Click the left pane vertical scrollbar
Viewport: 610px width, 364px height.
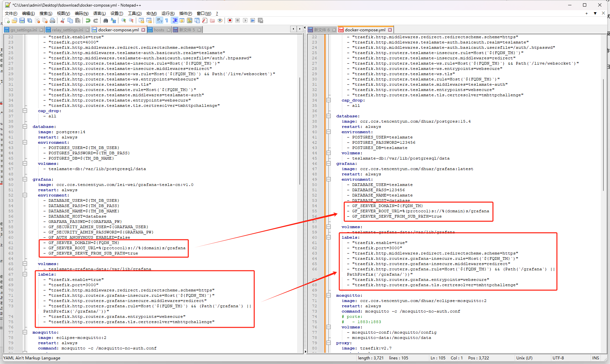300,131
